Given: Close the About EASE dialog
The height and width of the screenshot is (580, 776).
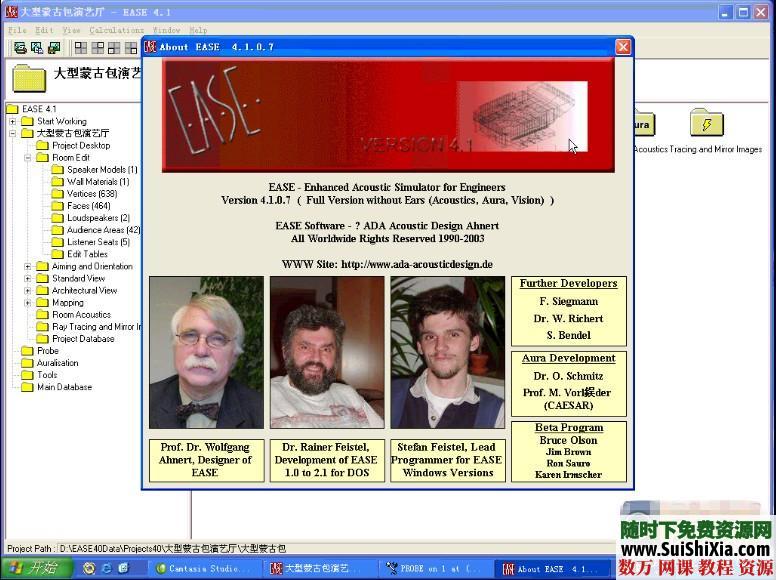Looking at the screenshot, I should click(x=623, y=46).
